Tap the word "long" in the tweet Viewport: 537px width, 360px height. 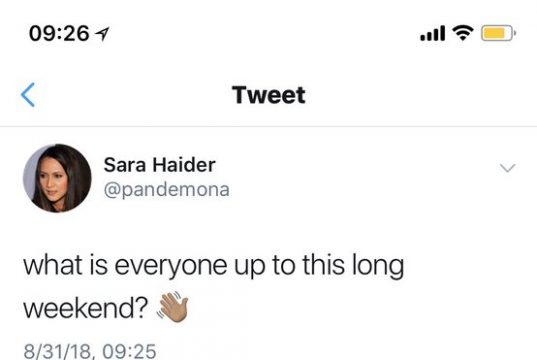tap(378, 266)
